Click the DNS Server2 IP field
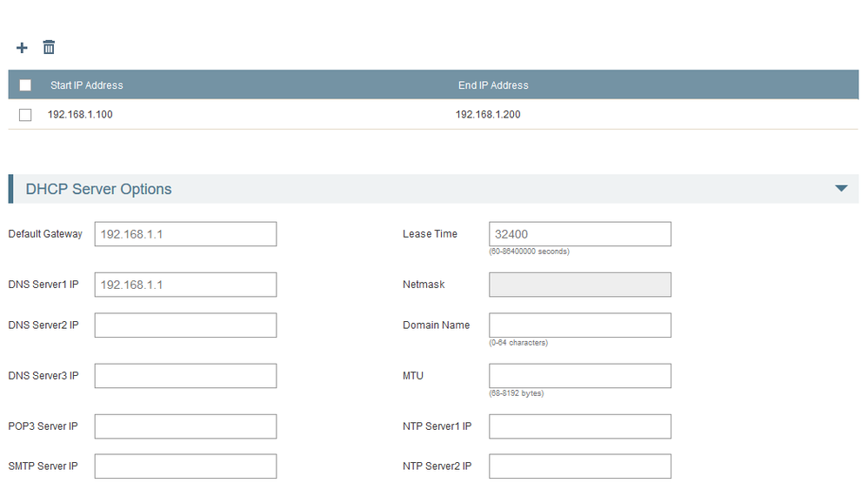868x483 pixels. click(x=185, y=325)
